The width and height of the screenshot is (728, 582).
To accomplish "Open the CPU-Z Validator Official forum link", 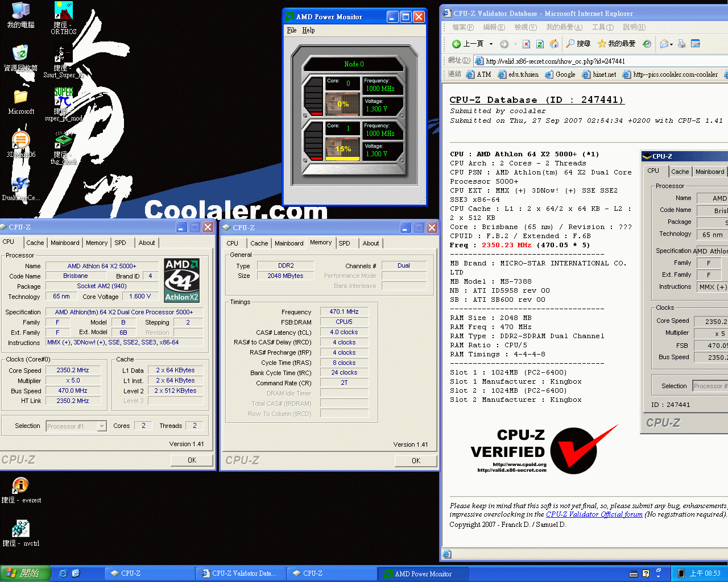I will 594,514.
